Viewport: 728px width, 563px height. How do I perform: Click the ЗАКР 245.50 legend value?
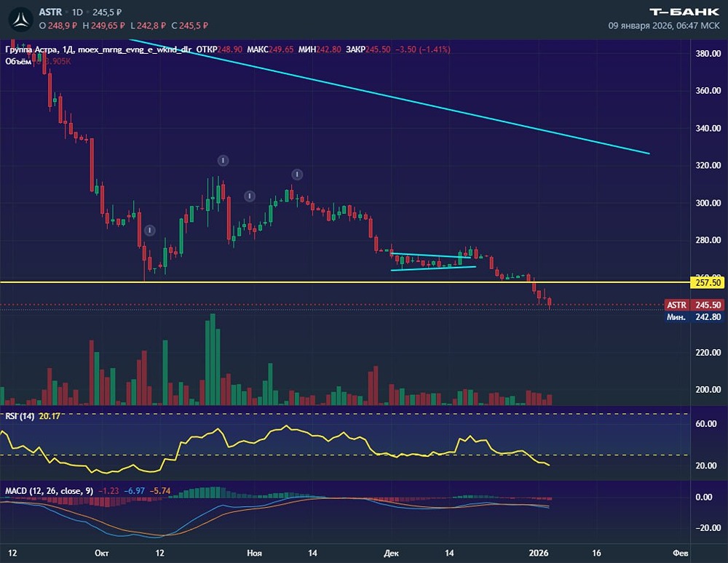click(368, 49)
